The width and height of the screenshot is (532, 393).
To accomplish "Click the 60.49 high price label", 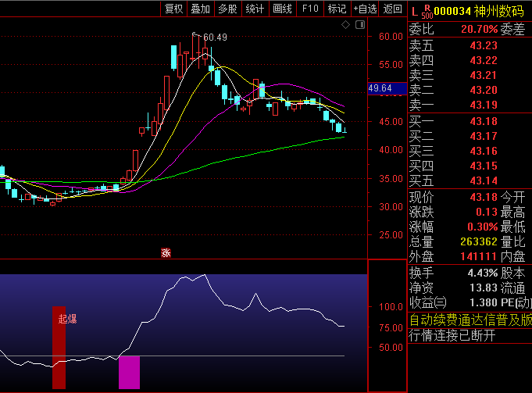I will point(215,38).
